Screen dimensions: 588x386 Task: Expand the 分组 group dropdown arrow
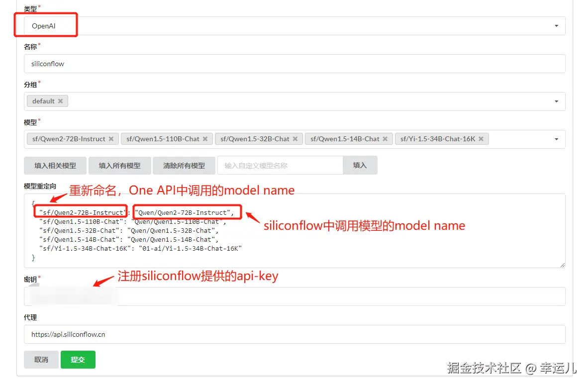pyautogui.click(x=557, y=101)
